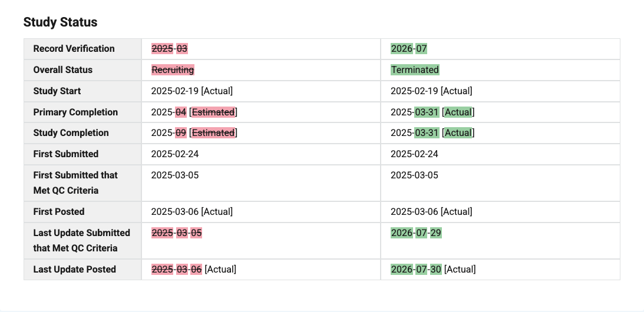This screenshot has width=644, height=312.
Task: Click the First Submitted row label
Action: point(66,154)
